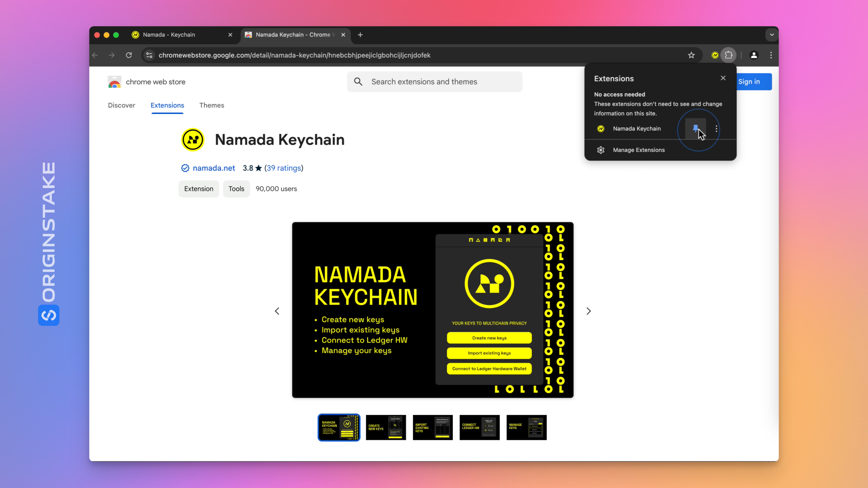
Task: Show next screenshot in carousel
Action: coord(589,311)
